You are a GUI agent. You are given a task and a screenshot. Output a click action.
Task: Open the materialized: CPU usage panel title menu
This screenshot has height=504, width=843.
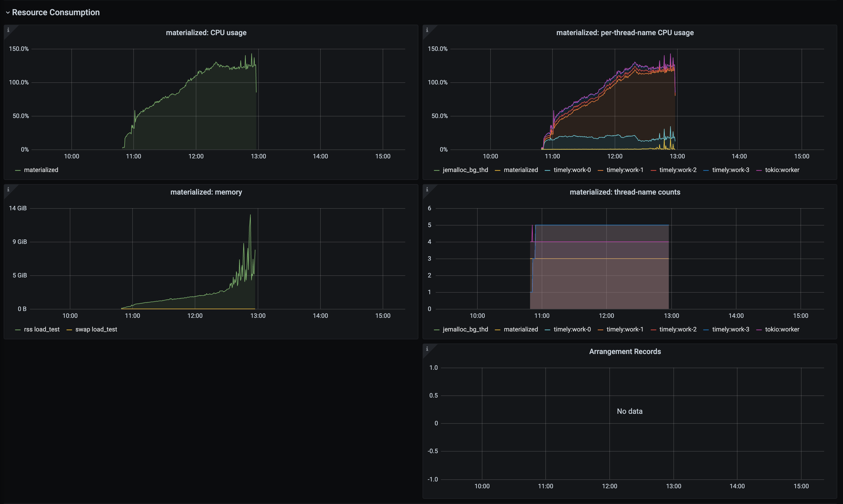(206, 33)
